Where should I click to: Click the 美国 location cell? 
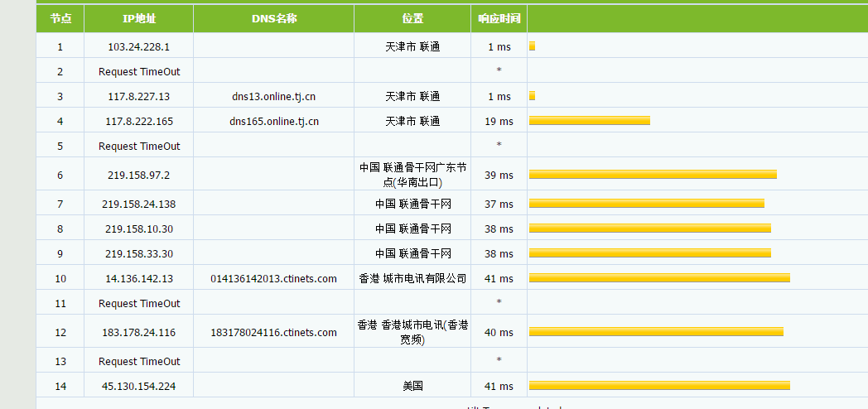click(x=412, y=387)
